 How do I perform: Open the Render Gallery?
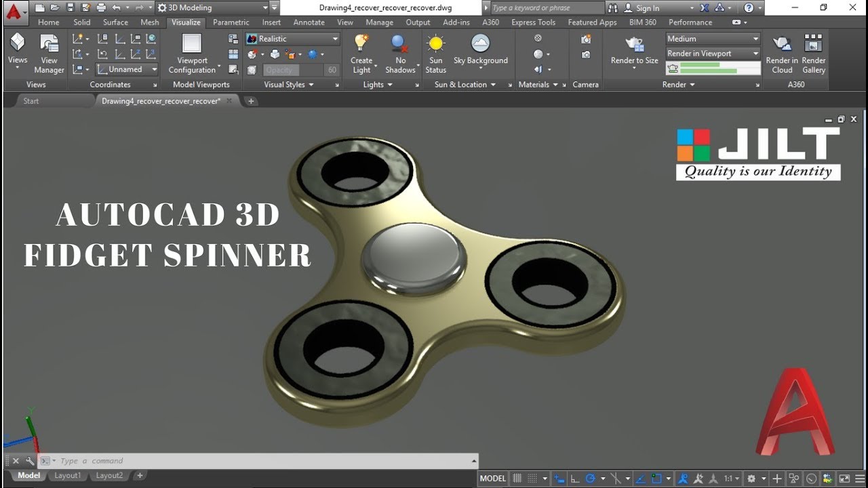click(814, 55)
